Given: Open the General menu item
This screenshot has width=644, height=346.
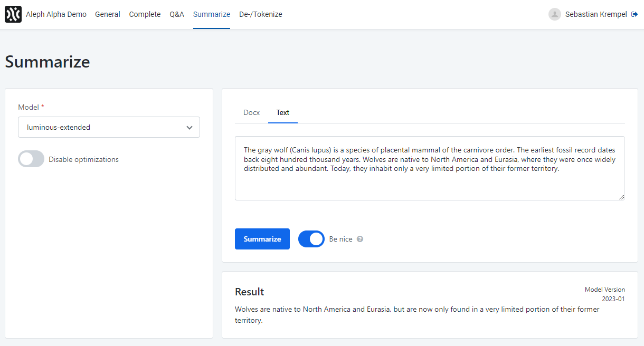Looking at the screenshot, I should [x=108, y=14].
